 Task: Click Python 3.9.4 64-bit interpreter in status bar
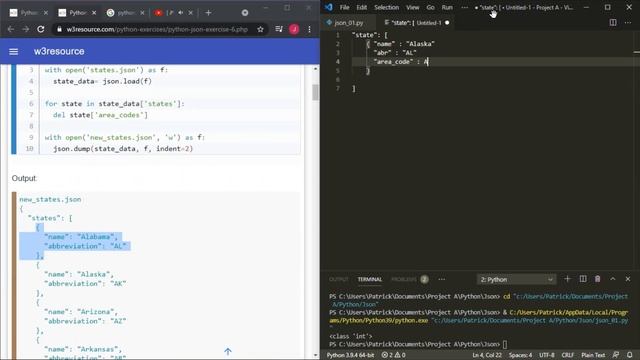350,355
